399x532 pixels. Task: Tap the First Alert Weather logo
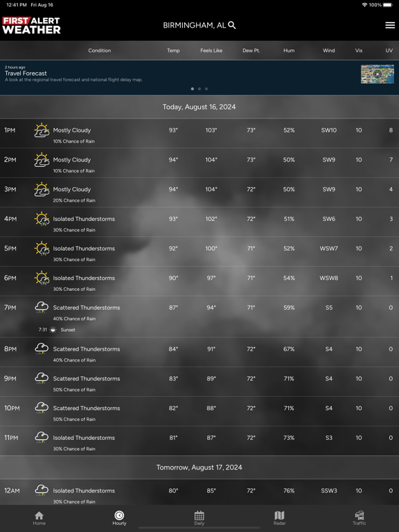(x=31, y=26)
